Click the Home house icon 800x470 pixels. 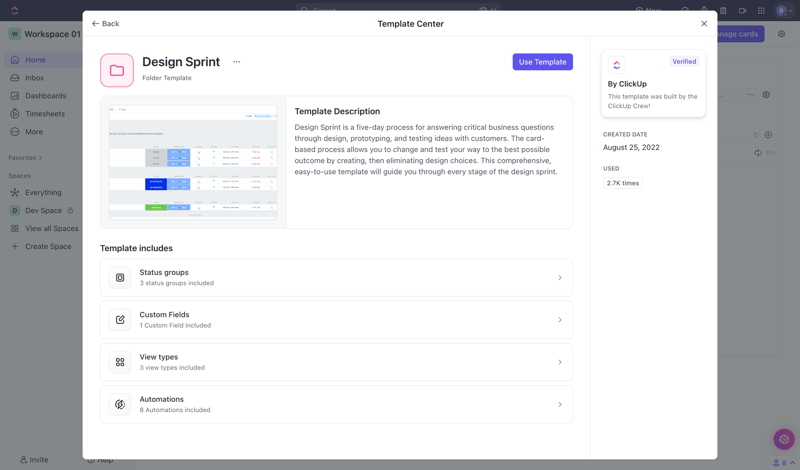pos(15,60)
